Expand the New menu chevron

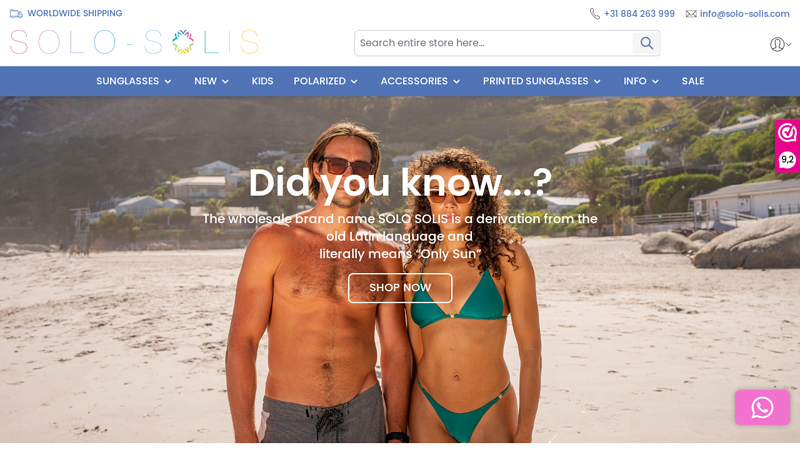click(x=226, y=82)
